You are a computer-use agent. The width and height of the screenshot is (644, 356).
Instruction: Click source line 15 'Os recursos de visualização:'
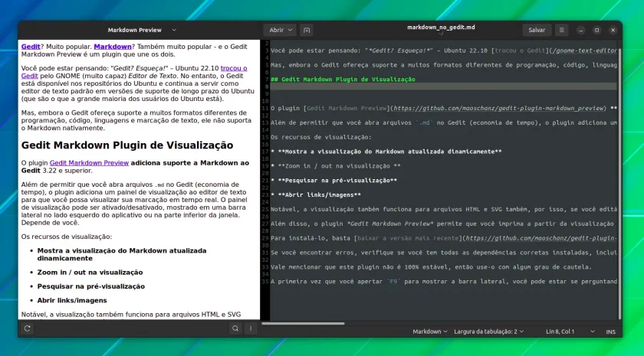click(320, 137)
